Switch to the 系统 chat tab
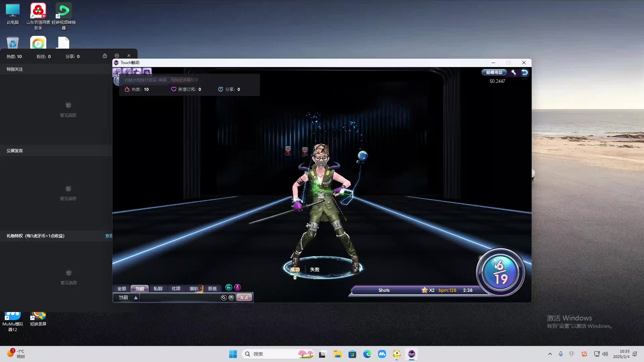Image resolution: width=644 pixels, height=362 pixels. [x=212, y=289]
